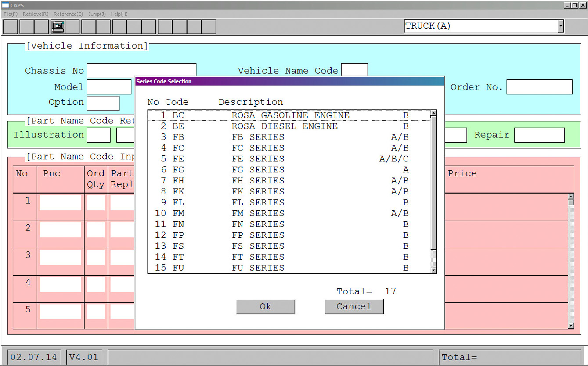
Task: Click the parts table scroll up arrow
Action: tap(570, 197)
